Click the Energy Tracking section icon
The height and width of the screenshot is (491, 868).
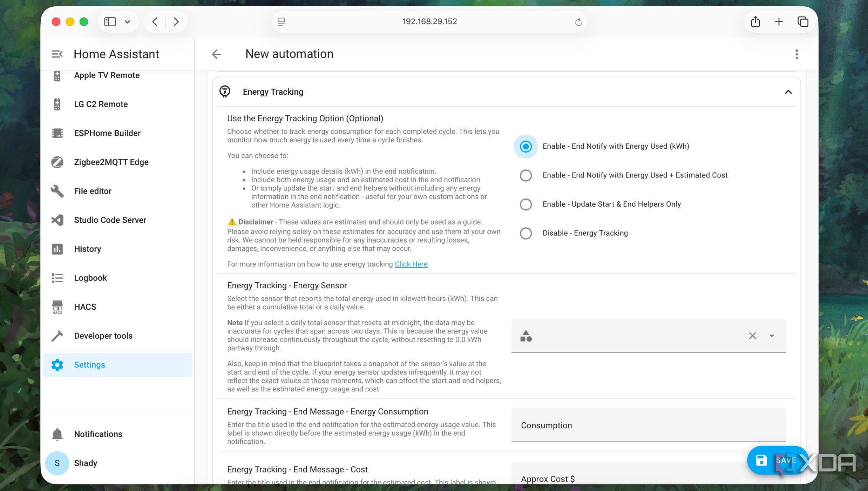225,92
